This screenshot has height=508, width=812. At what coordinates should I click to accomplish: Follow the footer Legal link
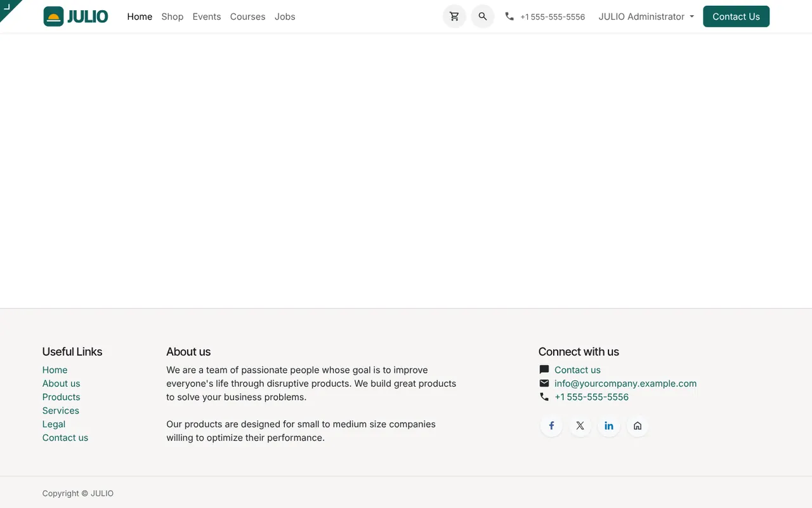pos(54,424)
